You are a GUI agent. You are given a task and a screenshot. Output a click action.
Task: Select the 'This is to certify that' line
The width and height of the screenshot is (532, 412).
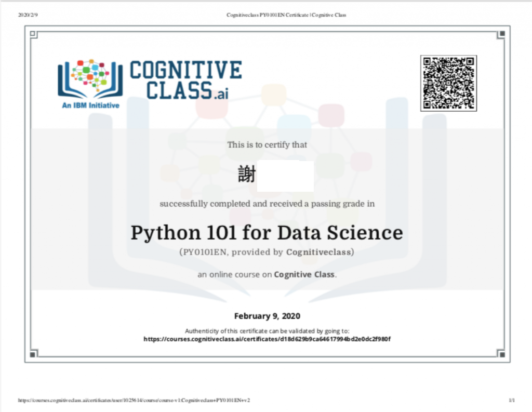click(x=267, y=145)
